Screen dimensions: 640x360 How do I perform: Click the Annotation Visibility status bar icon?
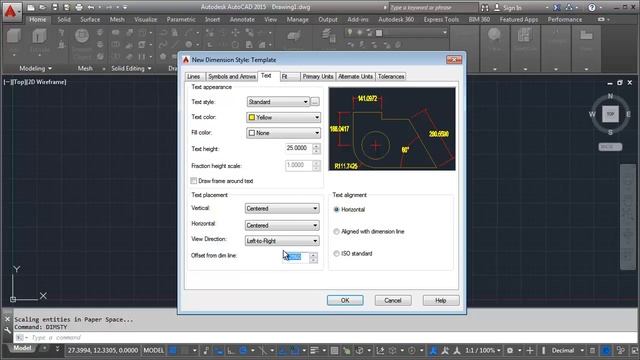point(433,350)
